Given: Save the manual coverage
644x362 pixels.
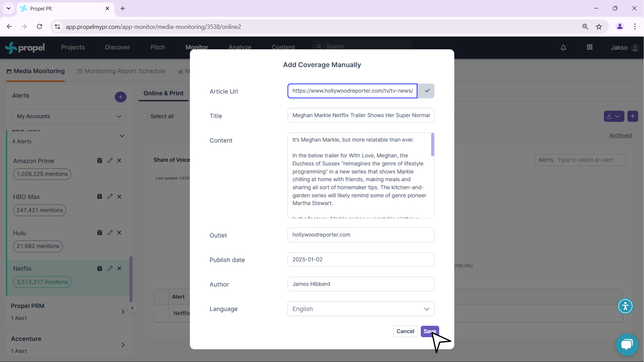Looking at the screenshot, I should (x=430, y=331).
